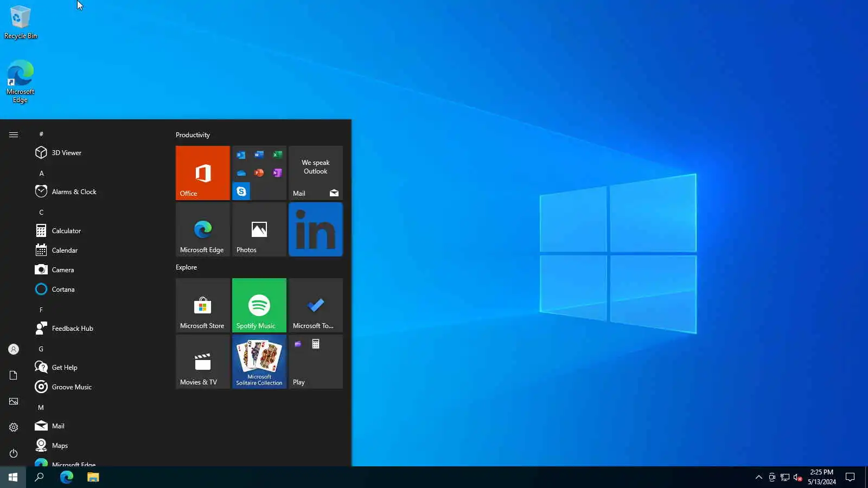Click the muted volume tray icon
868x488 pixels.
tap(798, 477)
